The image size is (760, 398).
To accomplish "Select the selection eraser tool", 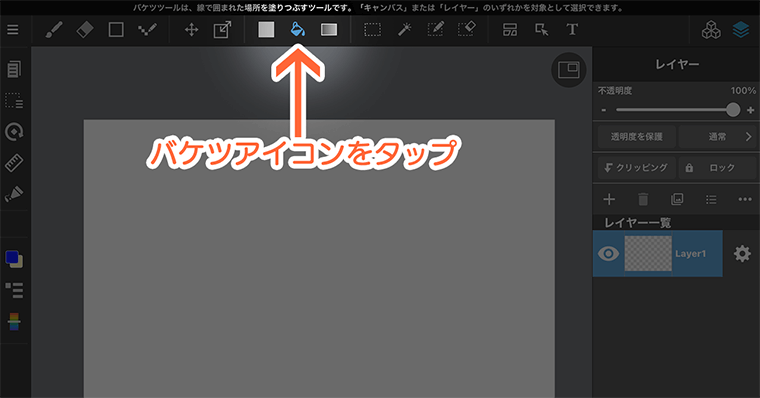I will pyautogui.click(x=466, y=30).
